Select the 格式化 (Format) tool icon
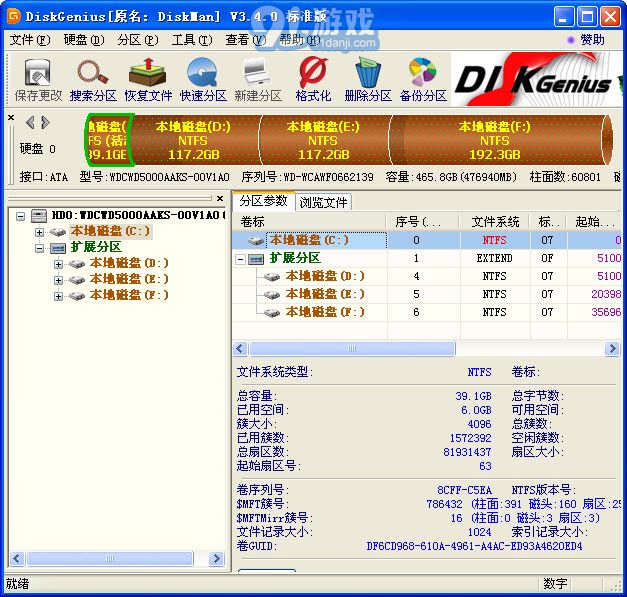 pos(313,80)
